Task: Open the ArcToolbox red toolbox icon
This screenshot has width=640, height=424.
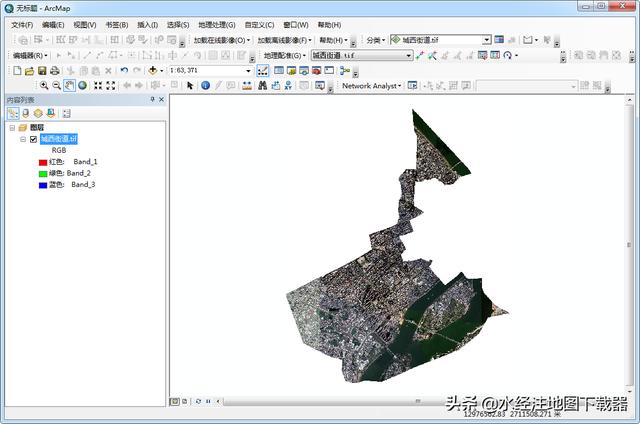Action: [317, 71]
